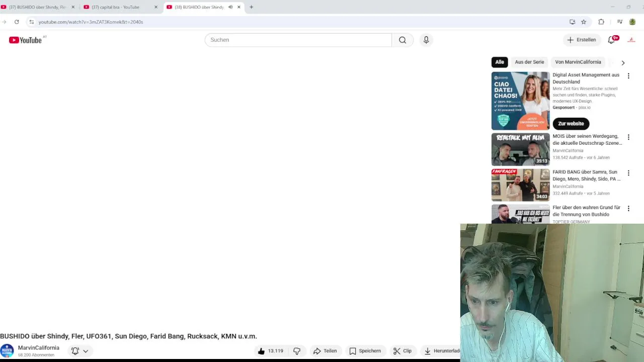Expand the subscription notification dropdown arrow
The width and height of the screenshot is (644, 362).
pos(86,351)
